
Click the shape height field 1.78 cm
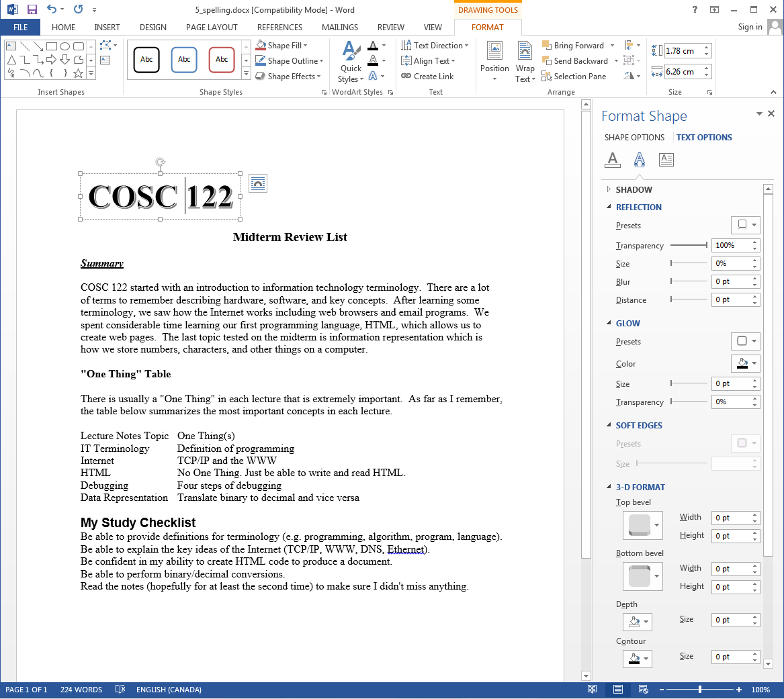tap(683, 50)
